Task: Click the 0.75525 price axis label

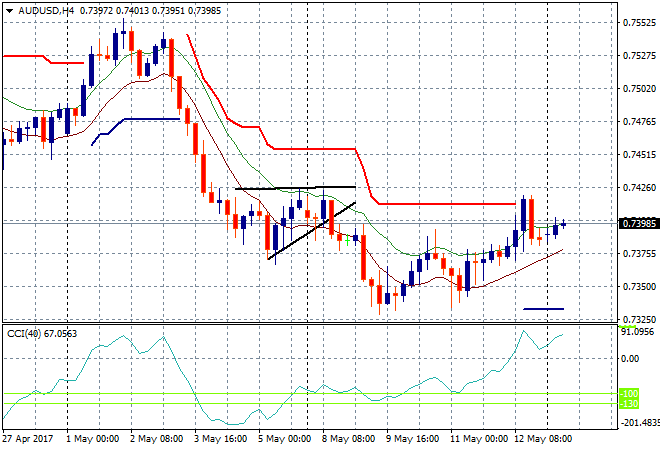Action: click(x=639, y=23)
